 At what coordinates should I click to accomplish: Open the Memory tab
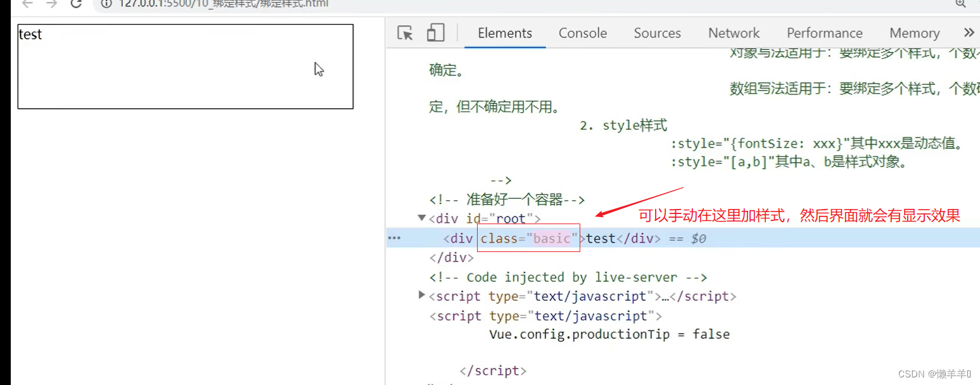point(914,33)
